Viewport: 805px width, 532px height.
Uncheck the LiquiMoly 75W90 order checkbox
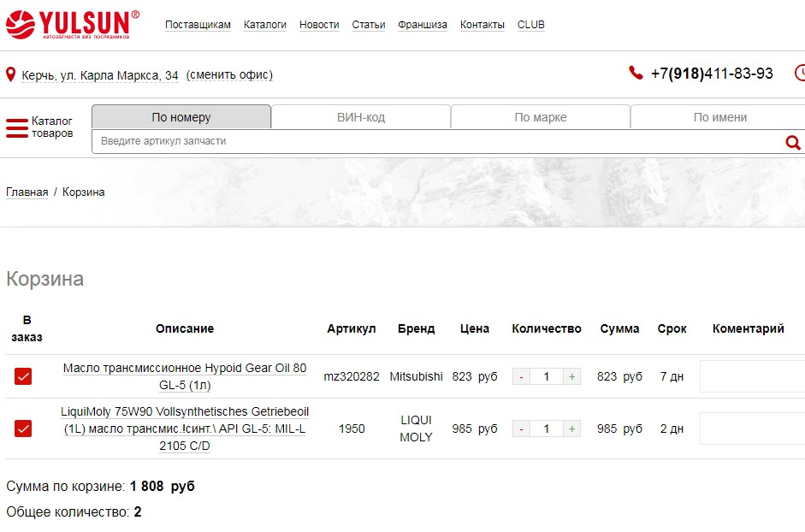[23, 429]
